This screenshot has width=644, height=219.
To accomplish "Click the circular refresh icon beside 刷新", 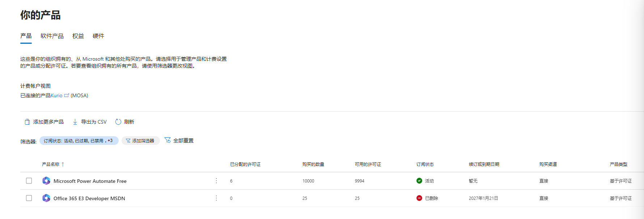I will pyautogui.click(x=118, y=122).
